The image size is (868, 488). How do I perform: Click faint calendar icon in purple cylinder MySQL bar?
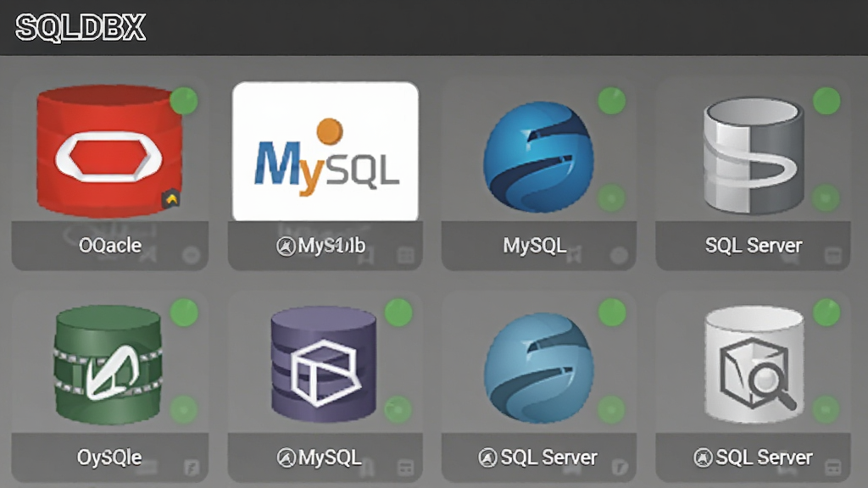click(406, 468)
